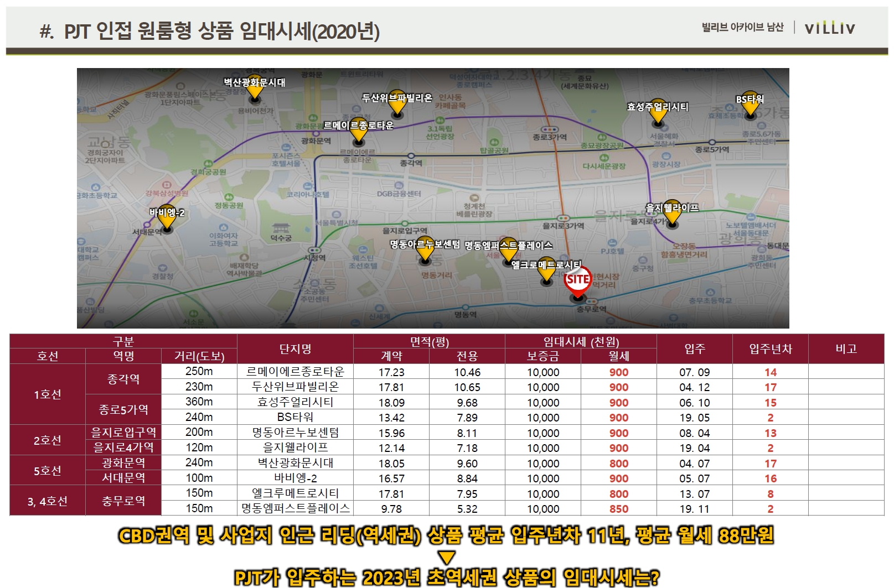Select the 5호선 line cell
894x588 pixels.
pyautogui.click(x=48, y=471)
